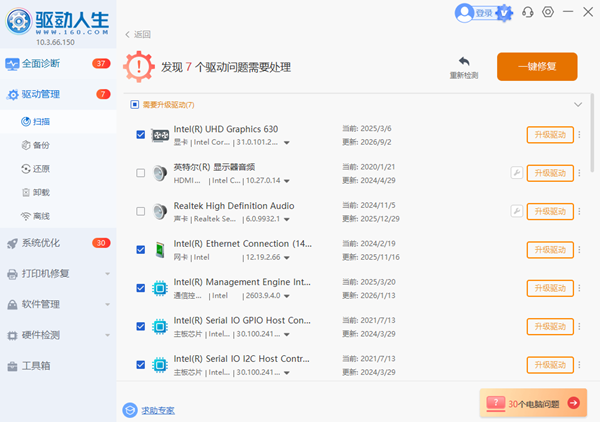Open version dropdown for Serial IO I2C Host
Viewport: 600px width, 422px height.
tap(287, 373)
